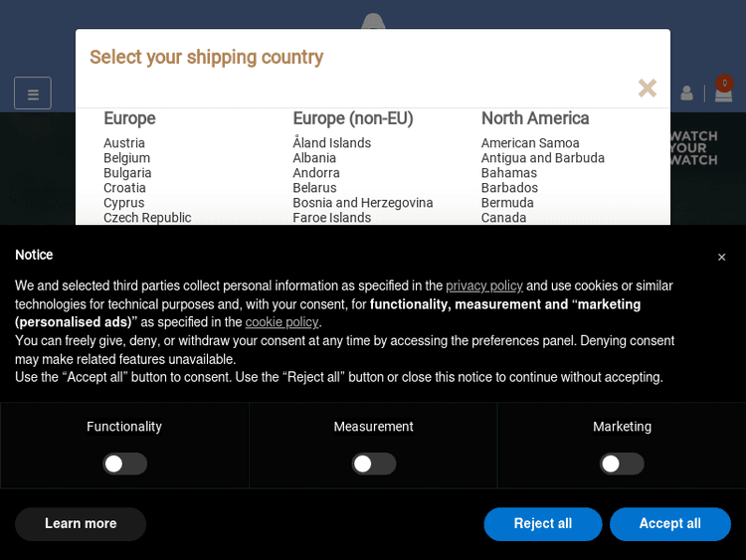
Task: Pick Åland Islands from non-EU list
Action: click(x=332, y=143)
